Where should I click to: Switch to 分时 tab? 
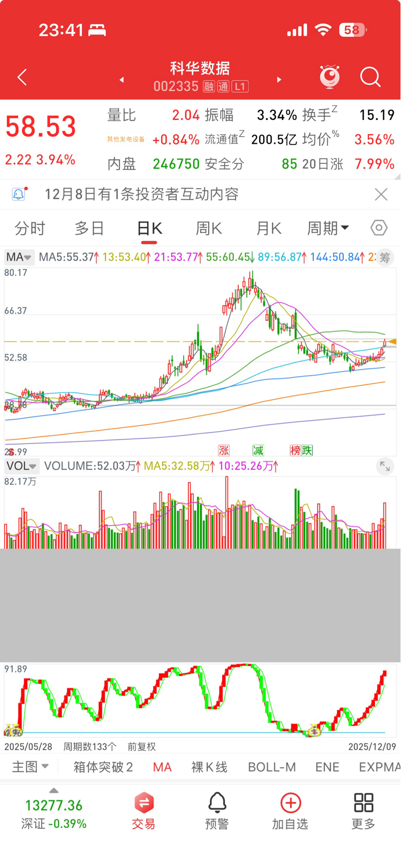click(x=30, y=228)
